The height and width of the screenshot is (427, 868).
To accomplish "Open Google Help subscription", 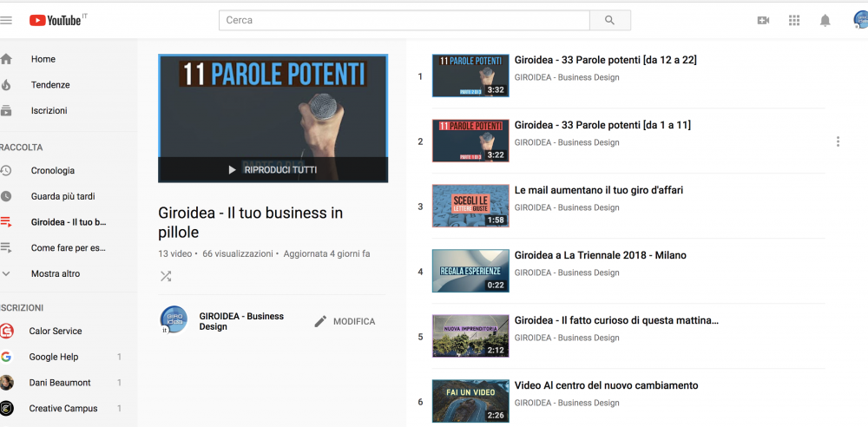I will coord(54,357).
